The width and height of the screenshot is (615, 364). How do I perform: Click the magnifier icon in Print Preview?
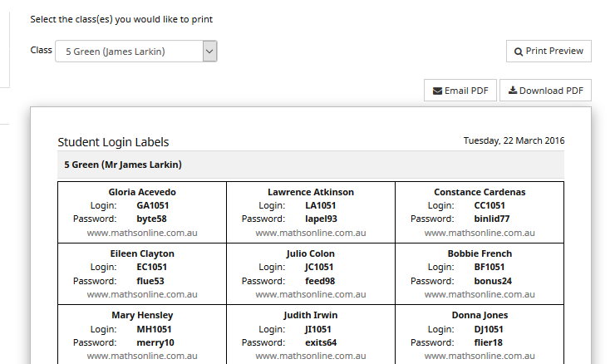point(518,52)
